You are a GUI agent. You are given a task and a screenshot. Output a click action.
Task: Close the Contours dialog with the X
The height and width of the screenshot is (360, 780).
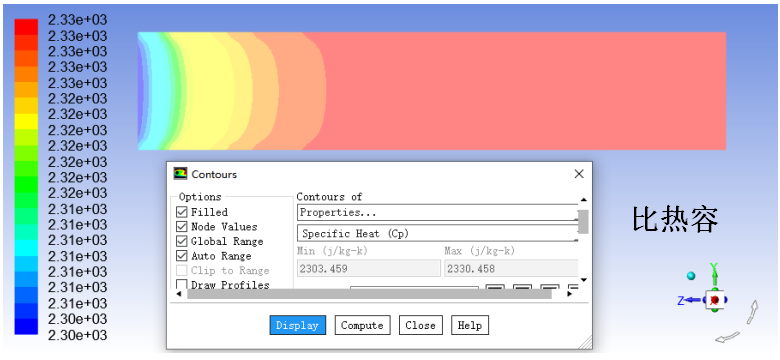pyautogui.click(x=579, y=174)
